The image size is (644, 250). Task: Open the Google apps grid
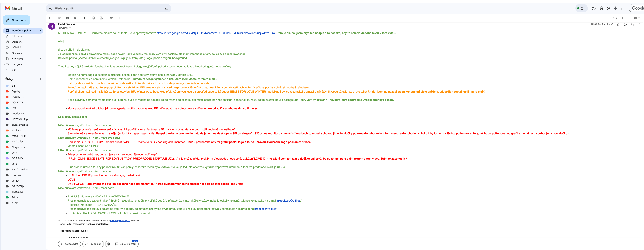click(623, 8)
